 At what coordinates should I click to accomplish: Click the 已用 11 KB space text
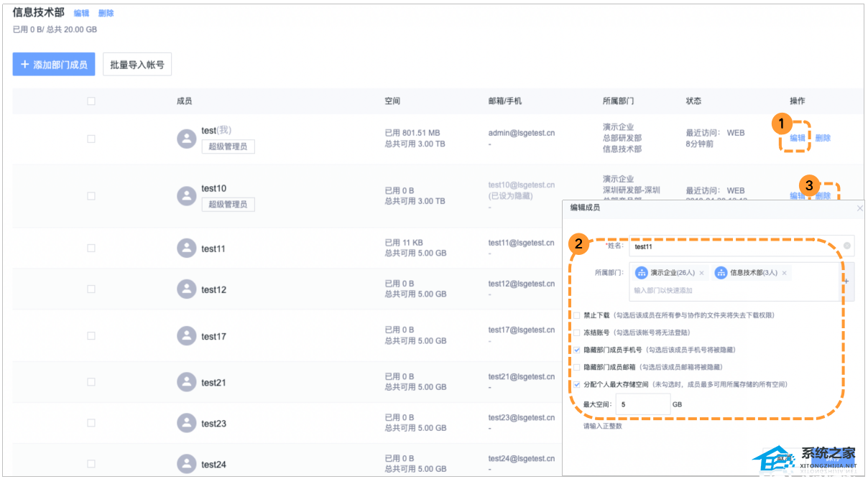click(403, 243)
